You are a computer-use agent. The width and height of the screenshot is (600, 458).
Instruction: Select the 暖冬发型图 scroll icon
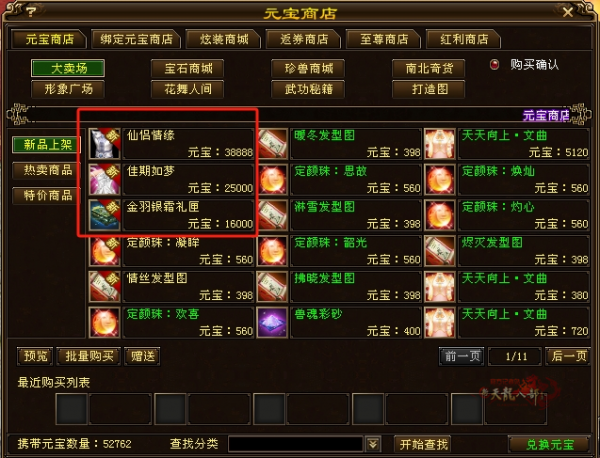272,143
